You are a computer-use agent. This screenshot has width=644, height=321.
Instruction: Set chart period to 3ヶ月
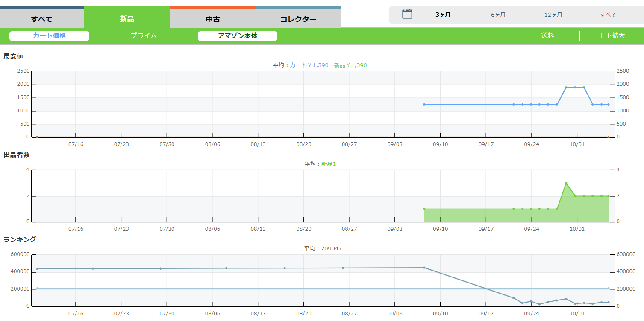click(443, 15)
